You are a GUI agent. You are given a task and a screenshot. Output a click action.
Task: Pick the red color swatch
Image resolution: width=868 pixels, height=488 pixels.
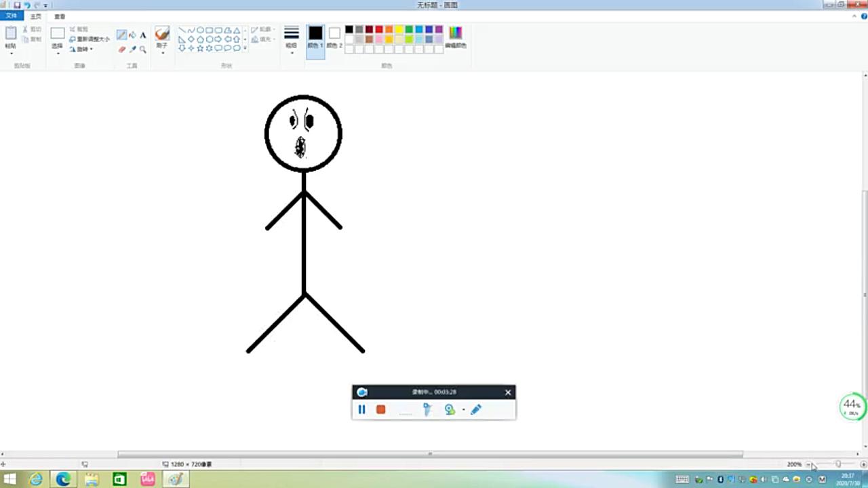coord(379,29)
